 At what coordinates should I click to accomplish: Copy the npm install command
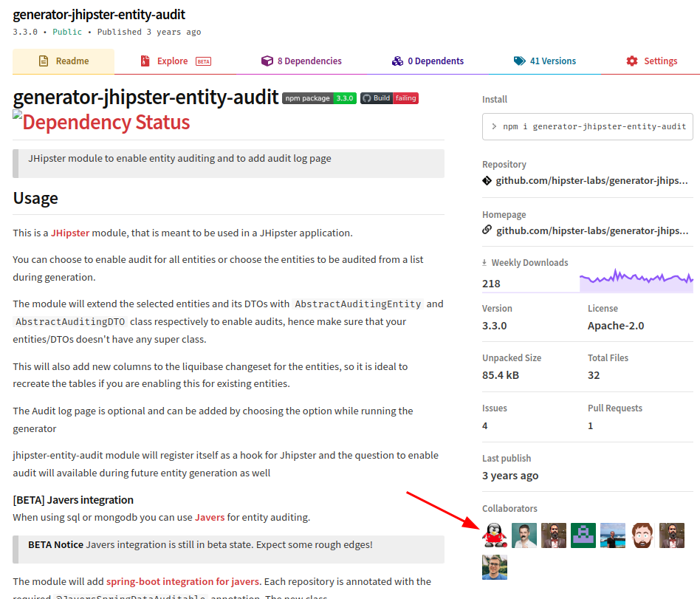[x=588, y=127]
